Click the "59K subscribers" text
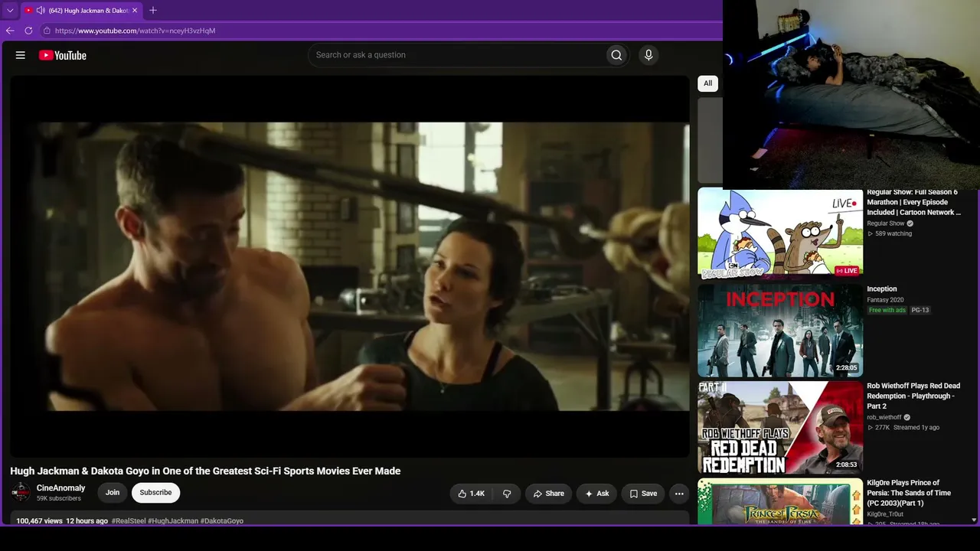 coord(59,499)
